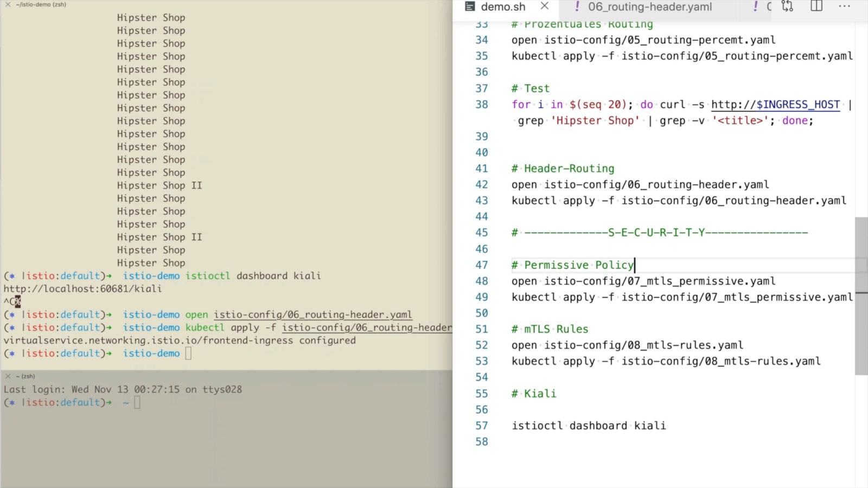Click 'open istio-config/08_mtls-rules.yaml' line 52

click(x=627, y=345)
